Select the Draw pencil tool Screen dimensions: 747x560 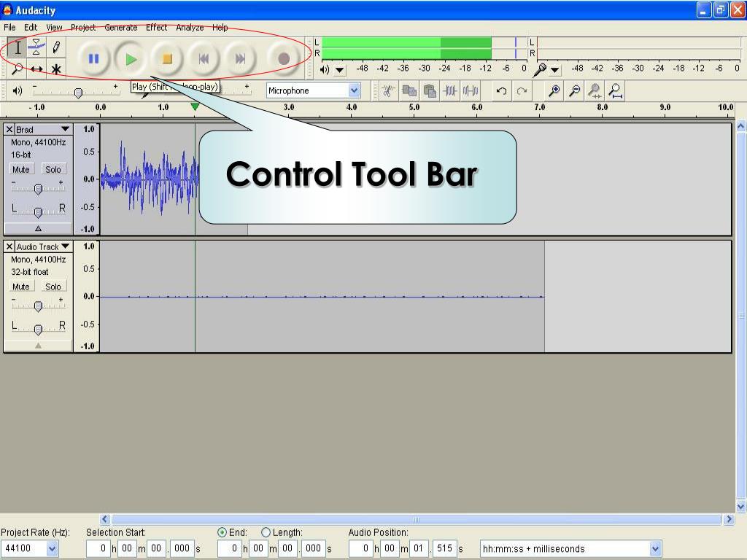pos(55,47)
